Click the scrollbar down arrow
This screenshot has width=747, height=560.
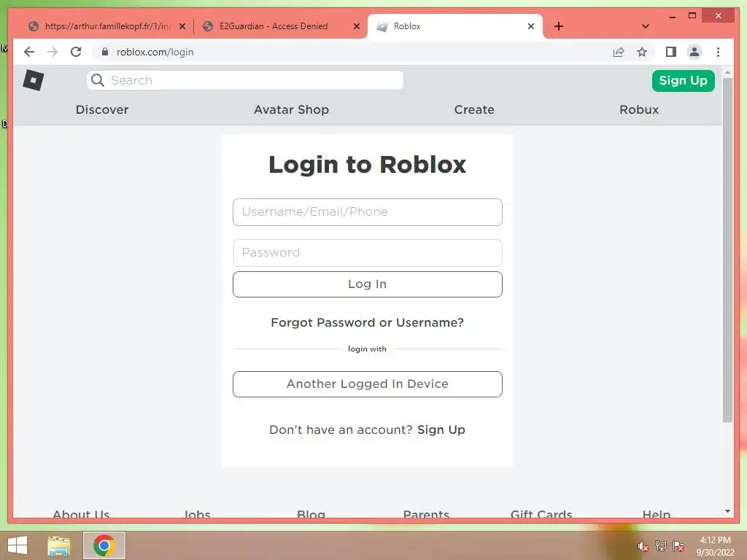point(727,511)
